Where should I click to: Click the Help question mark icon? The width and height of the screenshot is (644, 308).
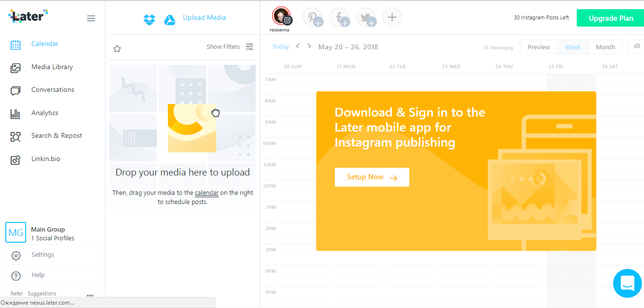click(x=16, y=276)
